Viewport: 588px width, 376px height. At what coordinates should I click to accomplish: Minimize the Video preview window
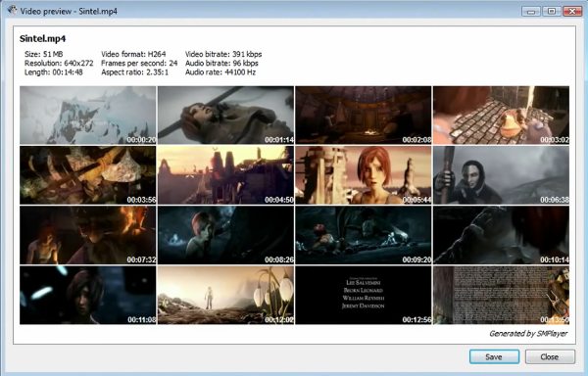(530, 11)
